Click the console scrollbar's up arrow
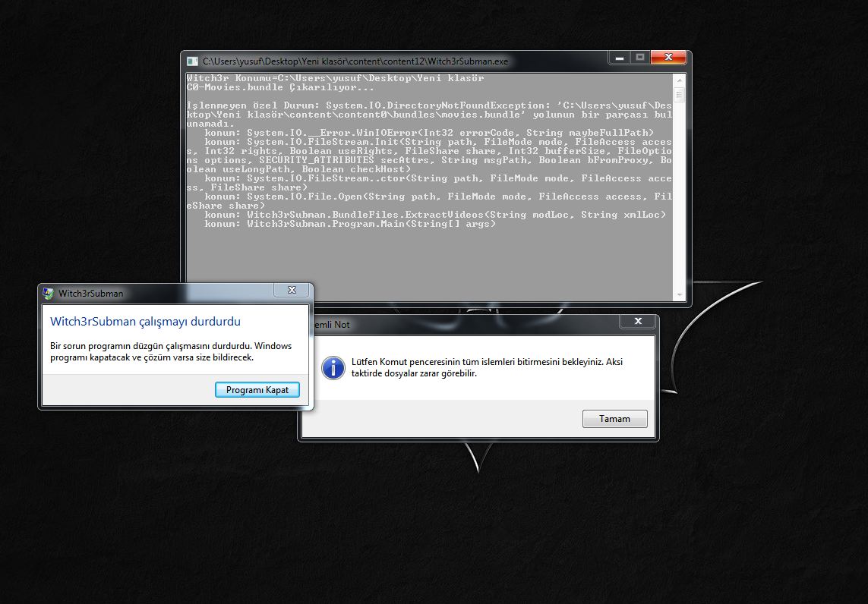868x604 pixels. tap(679, 80)
